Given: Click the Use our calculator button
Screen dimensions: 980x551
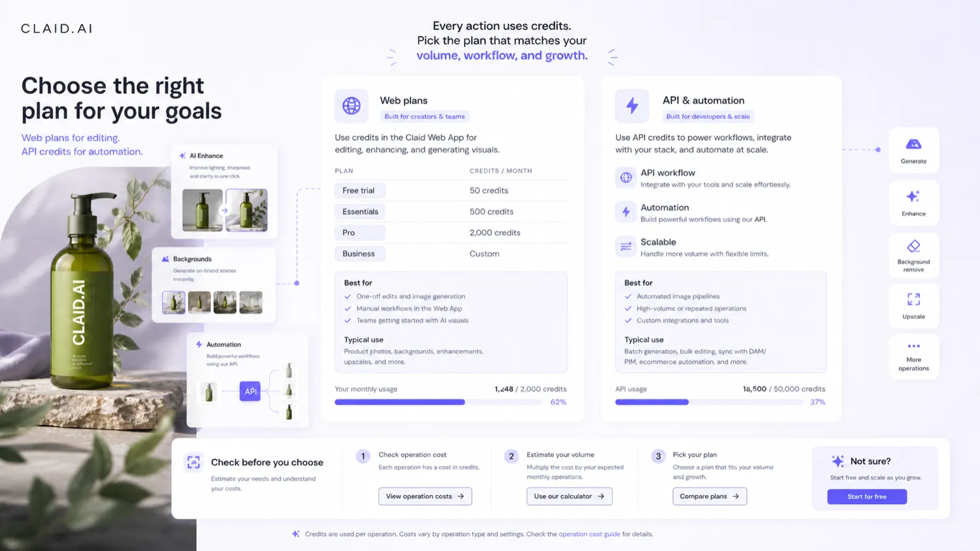Looking at the screenshot, I should coord(569,496).
